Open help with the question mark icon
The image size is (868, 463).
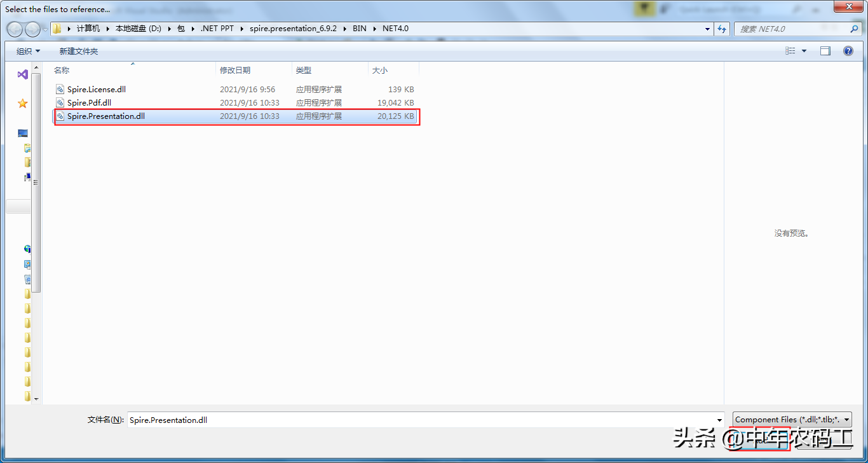[848, 51]
